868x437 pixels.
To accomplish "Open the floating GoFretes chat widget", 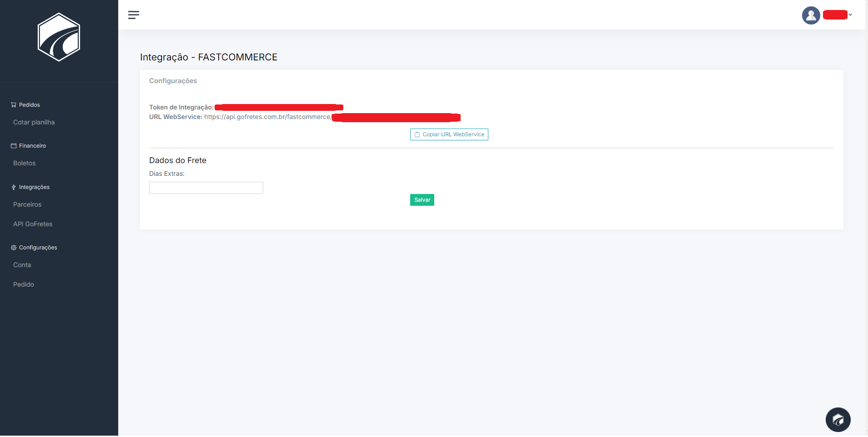I will 838,420.
